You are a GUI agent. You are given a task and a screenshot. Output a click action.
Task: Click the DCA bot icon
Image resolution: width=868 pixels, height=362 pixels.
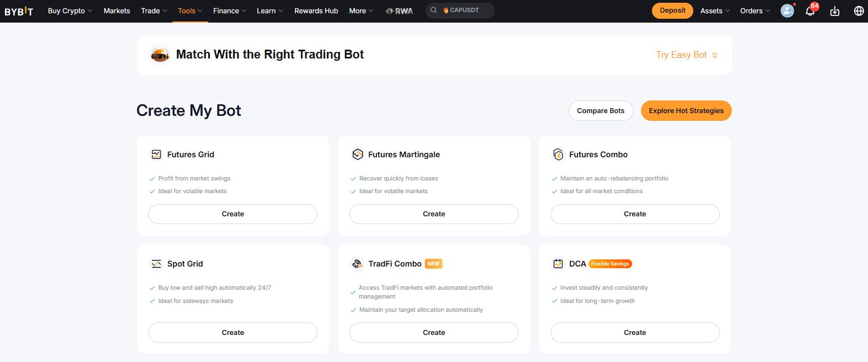pyautogui.click(x=558, y=264)
